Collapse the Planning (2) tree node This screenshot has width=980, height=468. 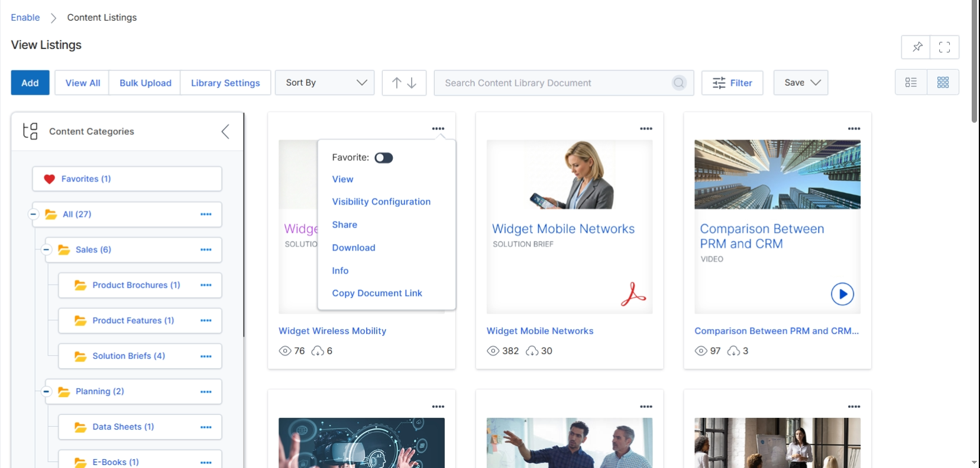click(x=46, y=392)
